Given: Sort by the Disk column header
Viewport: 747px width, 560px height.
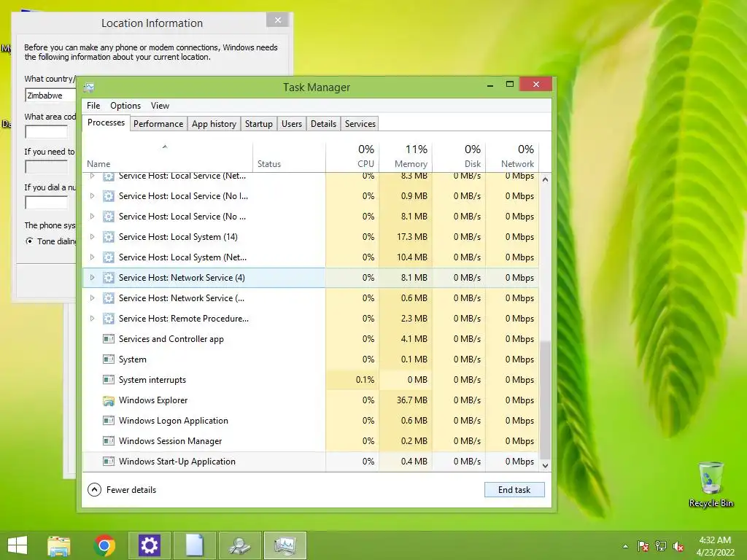Looking at the screenshot, I should [460, 157].
